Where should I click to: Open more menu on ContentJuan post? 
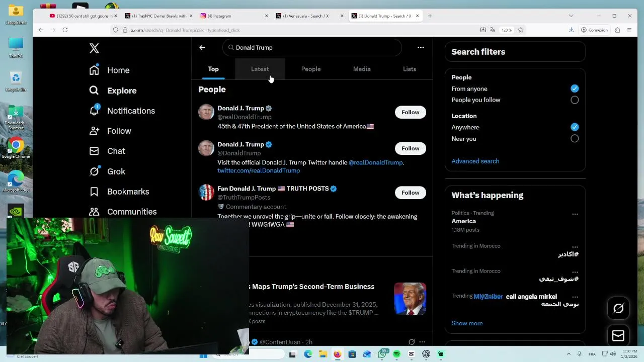422,342
